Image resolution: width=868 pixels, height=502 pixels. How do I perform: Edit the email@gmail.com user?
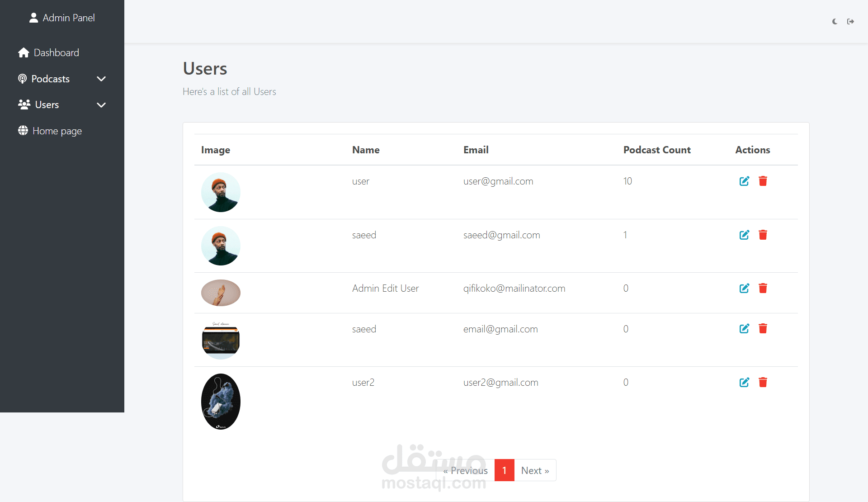pos(744,328)
